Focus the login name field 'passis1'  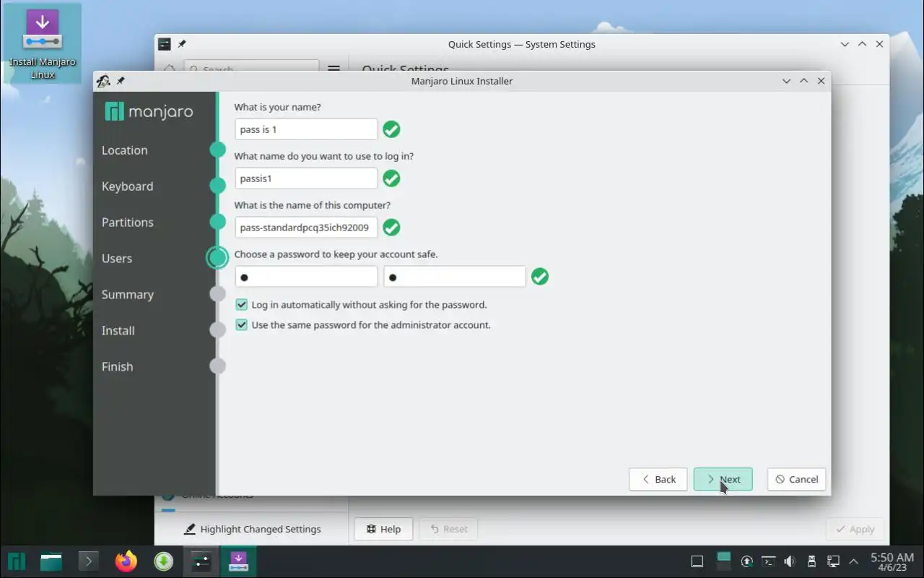tap(306, 178)
